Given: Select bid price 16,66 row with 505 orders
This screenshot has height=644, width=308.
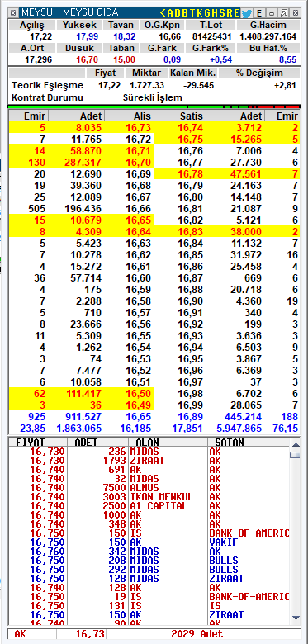Looking at the screenshot, I should 81,208.
